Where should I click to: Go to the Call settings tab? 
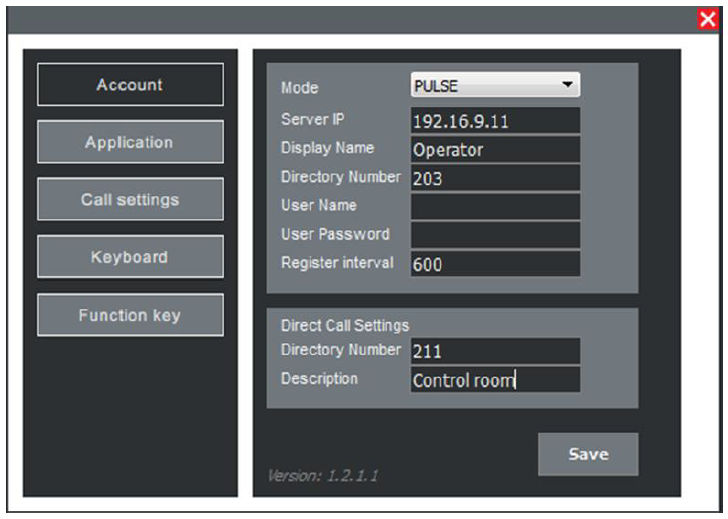click(x=130, y=200)
